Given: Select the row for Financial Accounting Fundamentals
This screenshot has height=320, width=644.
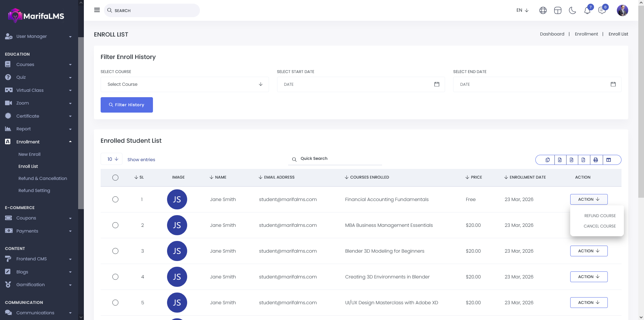Looking at the screenshot, I should [x=115, y=199].
